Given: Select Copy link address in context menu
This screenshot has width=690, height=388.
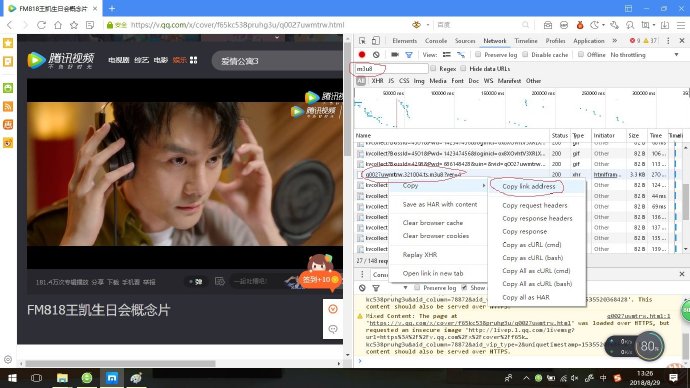Looking at the screenshot, I should click(529, 187).
